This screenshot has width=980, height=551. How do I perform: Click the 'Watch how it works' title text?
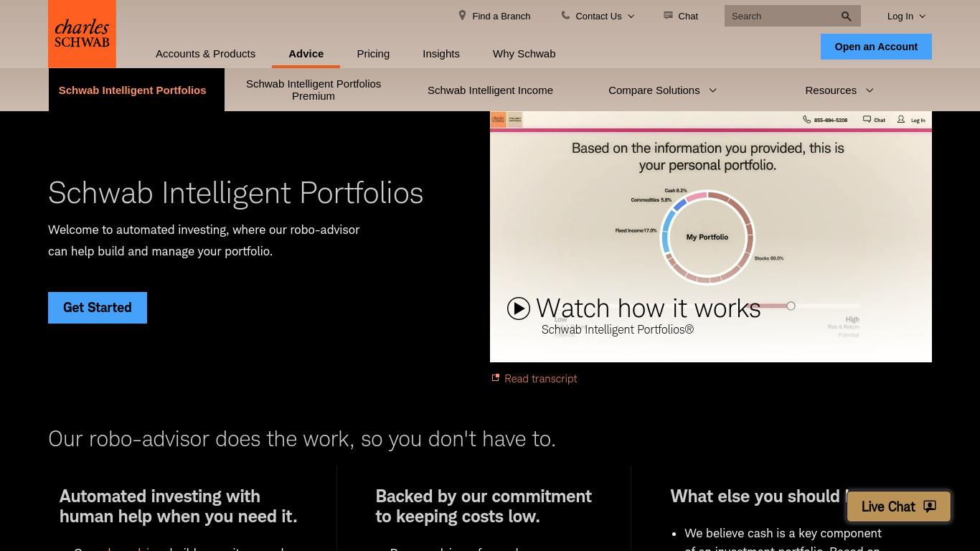(648, 309)
